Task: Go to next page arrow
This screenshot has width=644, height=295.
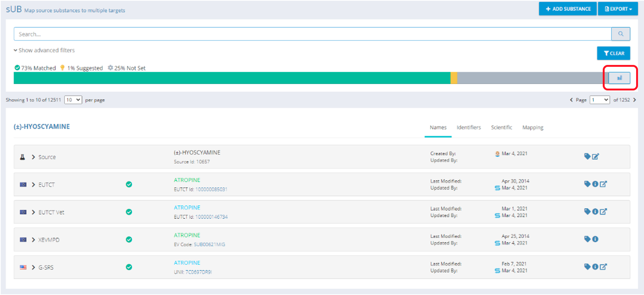Action: tap(635, 100)
